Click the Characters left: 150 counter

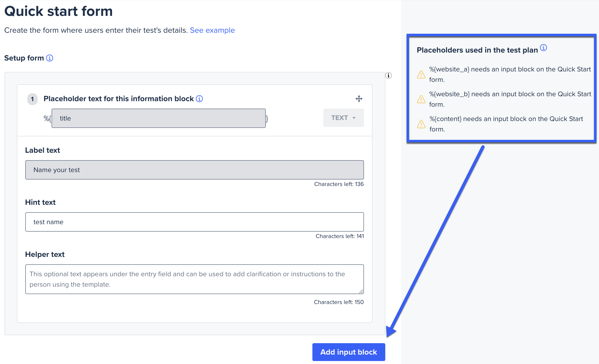pos(339,302)
